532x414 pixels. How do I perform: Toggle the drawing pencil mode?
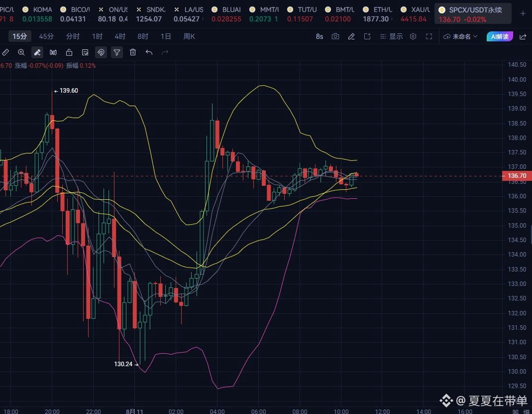37,52
